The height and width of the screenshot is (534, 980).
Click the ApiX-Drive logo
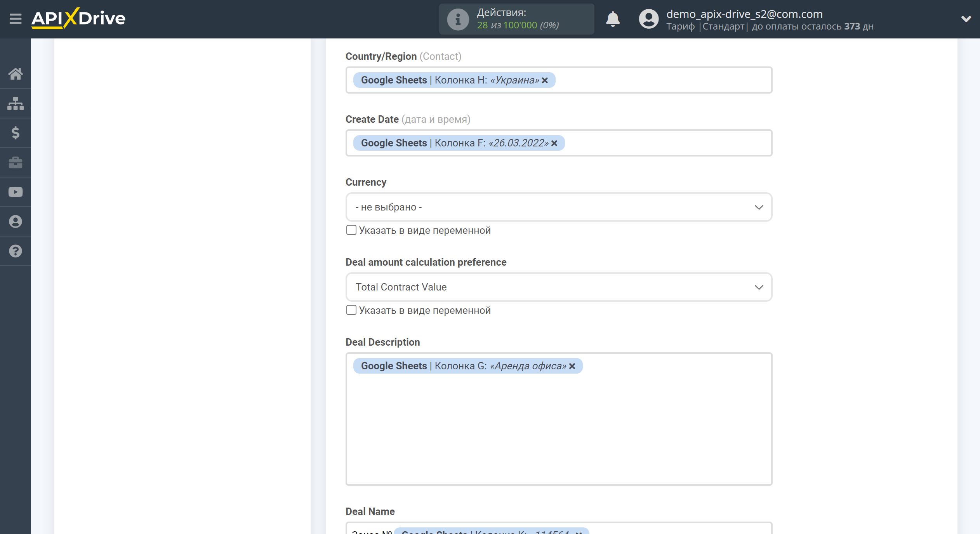pyautogui.click(x=78, y=18)
